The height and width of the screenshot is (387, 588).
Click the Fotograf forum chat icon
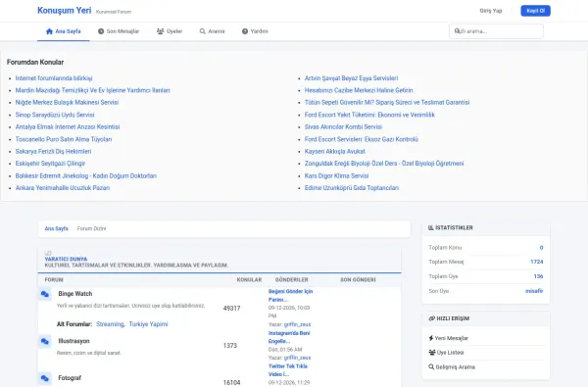click(45, 378)
